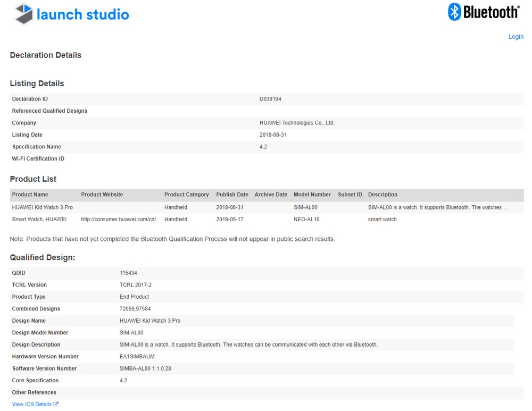Select the Smart Watch, HUAWEI product name
The height and width of the screenshot is (411, 532).
click(x=39, y=220)
